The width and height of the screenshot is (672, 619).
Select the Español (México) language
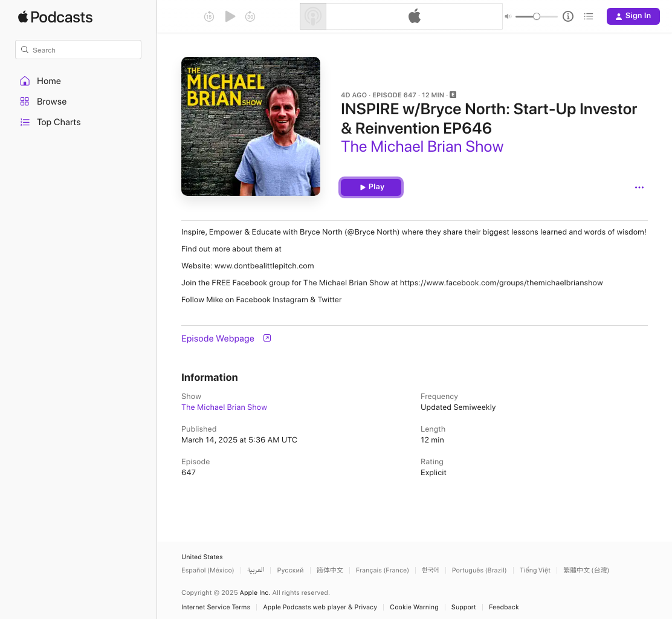click(x=207, y=570)
